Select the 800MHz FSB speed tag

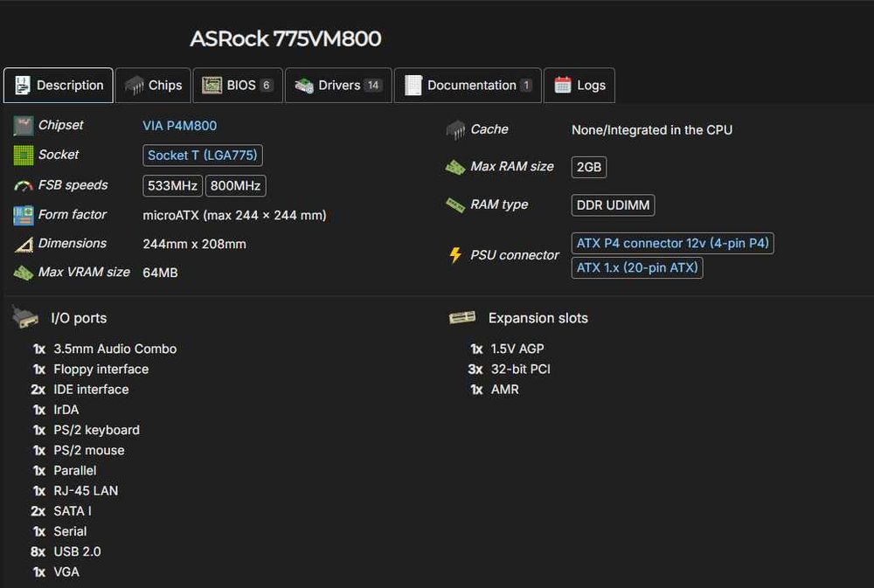[x=235, y=185]
